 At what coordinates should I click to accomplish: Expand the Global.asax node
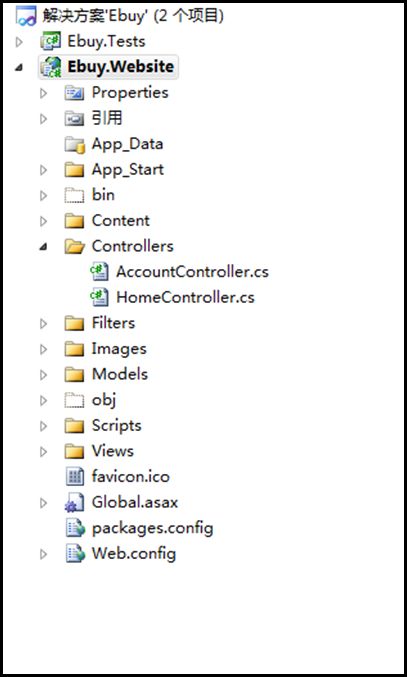coord(43,503)
